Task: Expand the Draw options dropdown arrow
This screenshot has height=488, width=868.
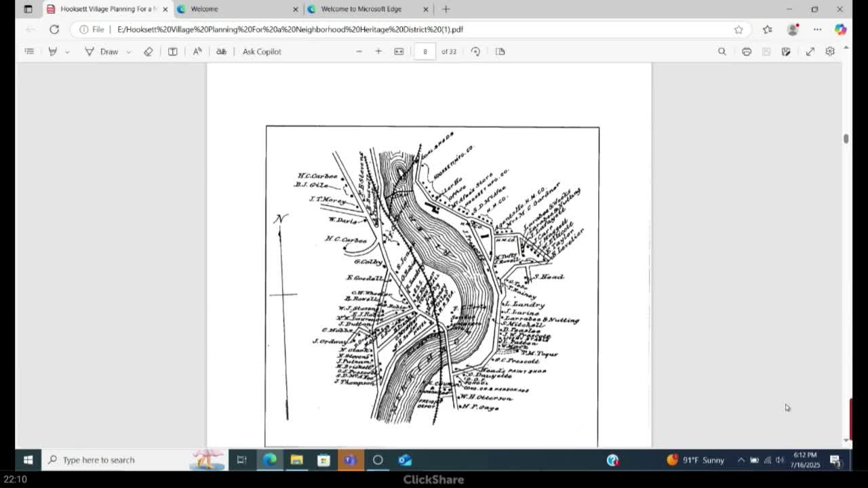Action: tap(128, 52)
